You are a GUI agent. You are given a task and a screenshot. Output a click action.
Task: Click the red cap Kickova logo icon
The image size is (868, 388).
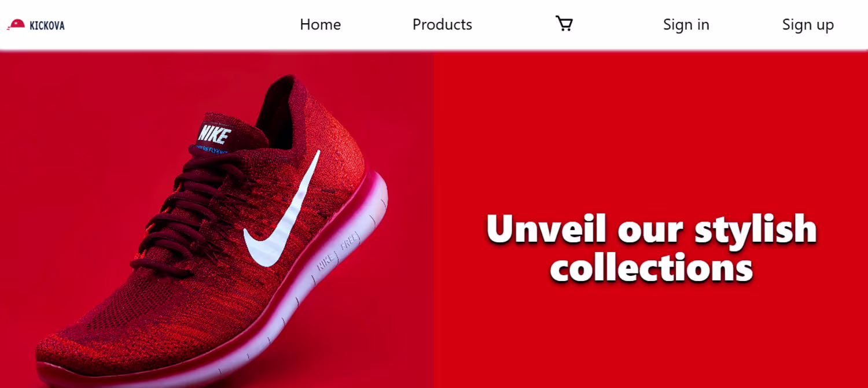pos(16,24)
